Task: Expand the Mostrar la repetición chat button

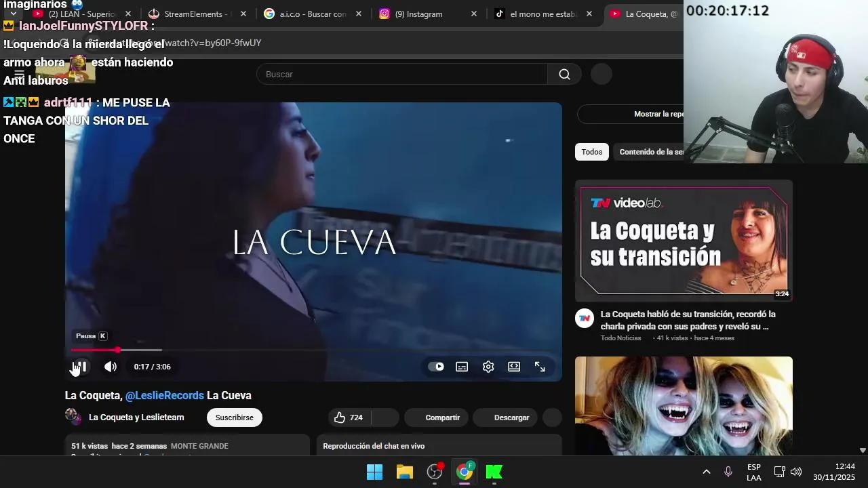Action: point(631,114)
